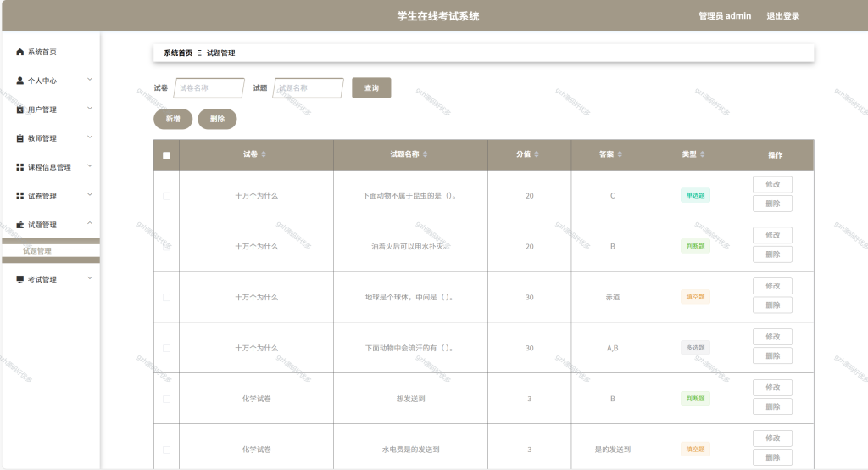The image size is (868, 470).
Task: Expand the 个人中心 chevron
Action: coord(90,80)
